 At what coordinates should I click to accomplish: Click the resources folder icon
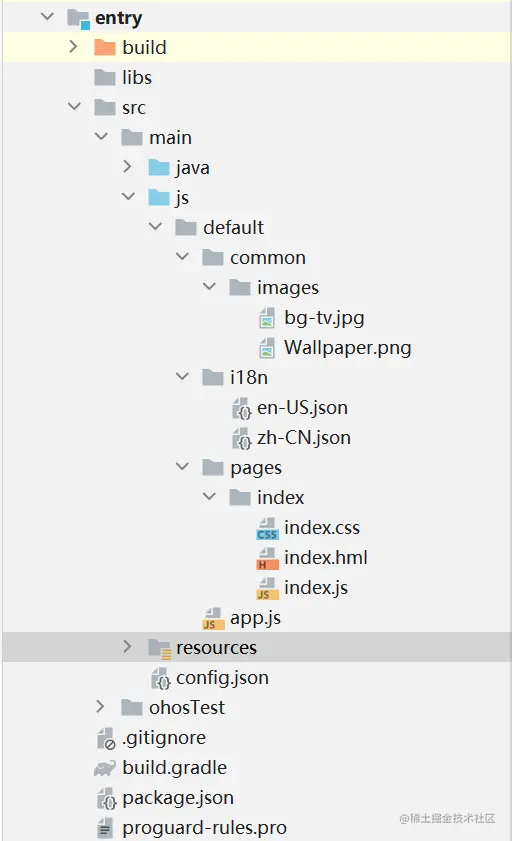[159, 648]
